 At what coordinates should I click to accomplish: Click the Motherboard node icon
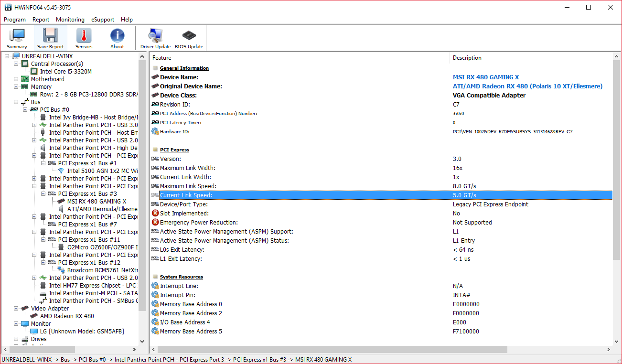[25, 79]
